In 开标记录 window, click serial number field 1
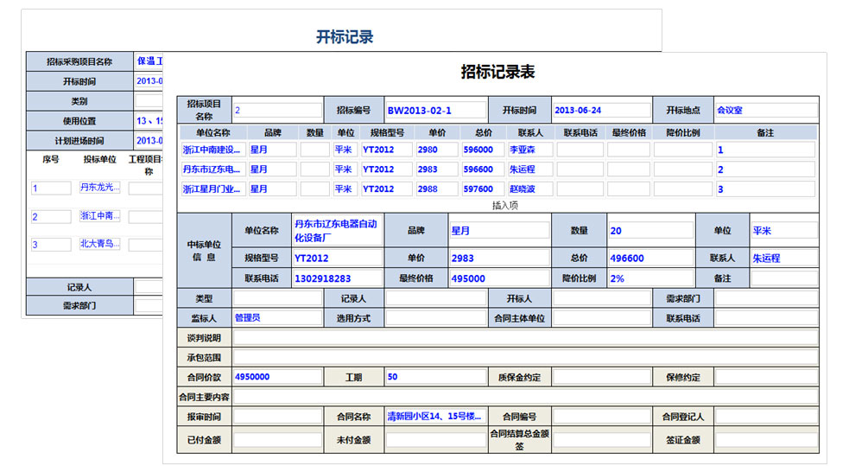 (x=51, y=188)
